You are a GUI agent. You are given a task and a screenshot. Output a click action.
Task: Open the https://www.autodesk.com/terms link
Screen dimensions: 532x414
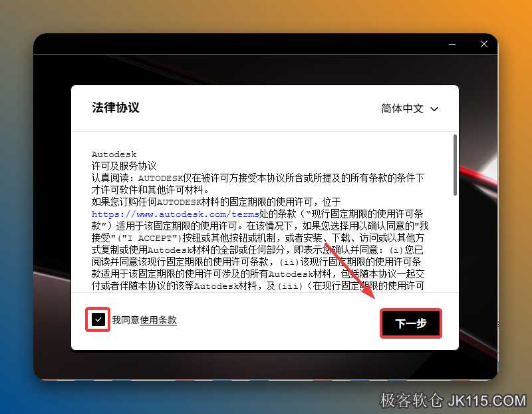coord(175,214)
